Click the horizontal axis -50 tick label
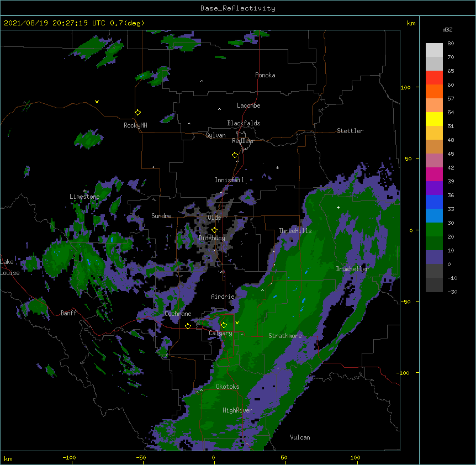 click(141, 457)
